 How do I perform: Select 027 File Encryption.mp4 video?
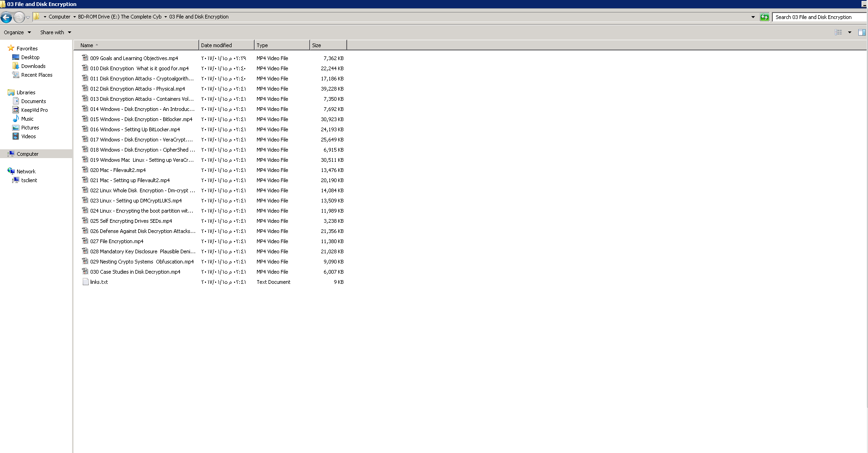[116, 241]
